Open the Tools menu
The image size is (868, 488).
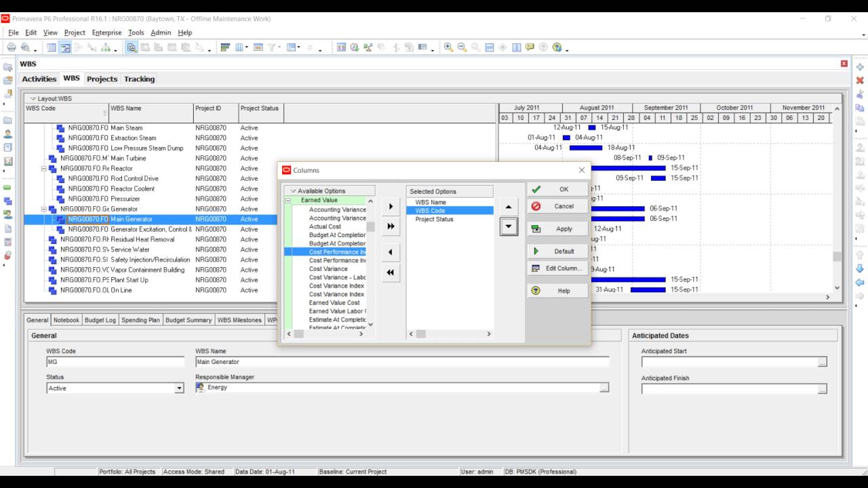pyautogui.click(x=136, y=33)
